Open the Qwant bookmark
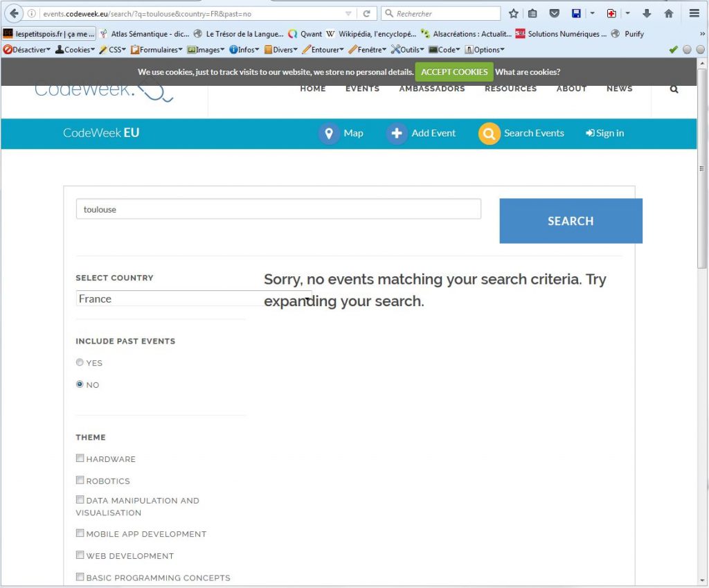 click(x=305, y=34)
